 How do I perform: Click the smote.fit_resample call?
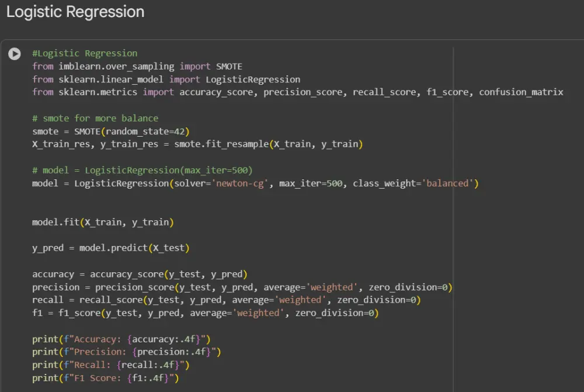point(213,144)
